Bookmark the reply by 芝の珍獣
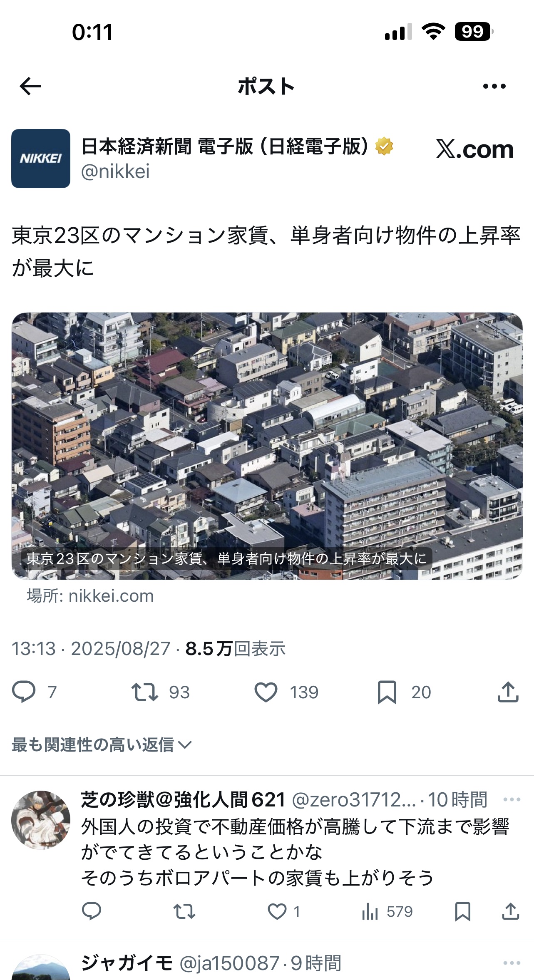 point(463,911)
